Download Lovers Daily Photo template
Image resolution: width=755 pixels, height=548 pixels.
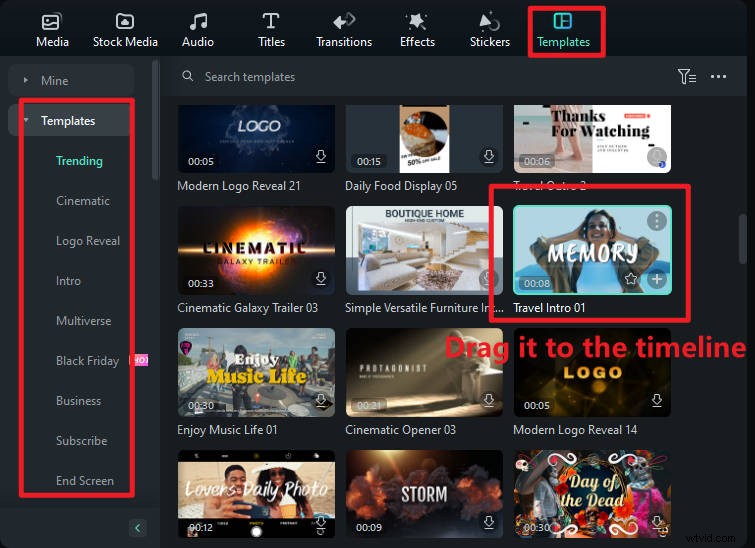(x=321, y=523)
